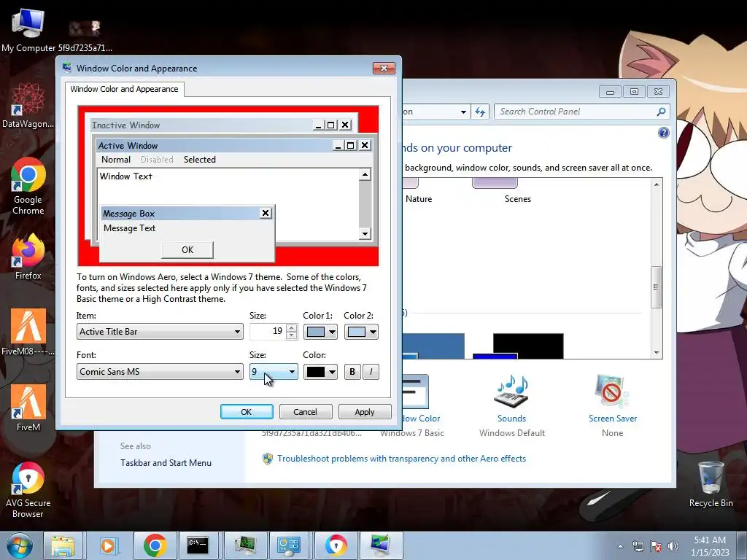Image resolution: width=747 pixels, height=560 pixels.
Task: Open Screen Saver settings icon
Action: (612, 392)
